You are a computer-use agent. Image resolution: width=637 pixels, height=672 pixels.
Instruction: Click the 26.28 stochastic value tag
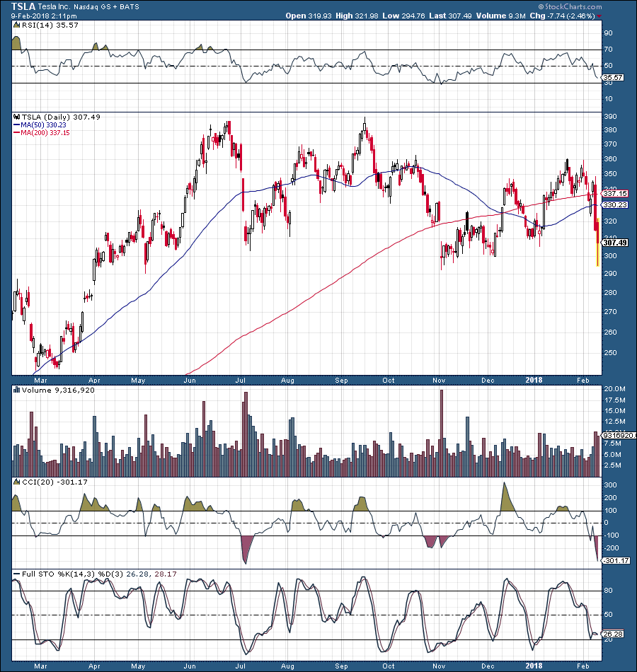point(613,634)
